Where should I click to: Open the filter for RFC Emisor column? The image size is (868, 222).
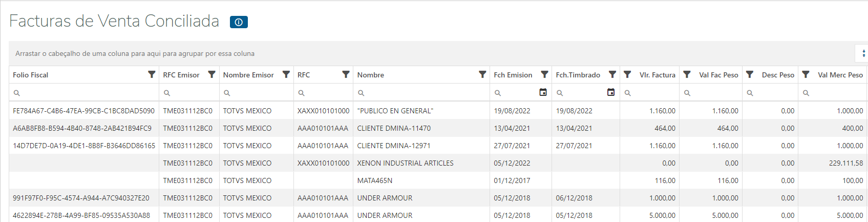click(211, 74)
